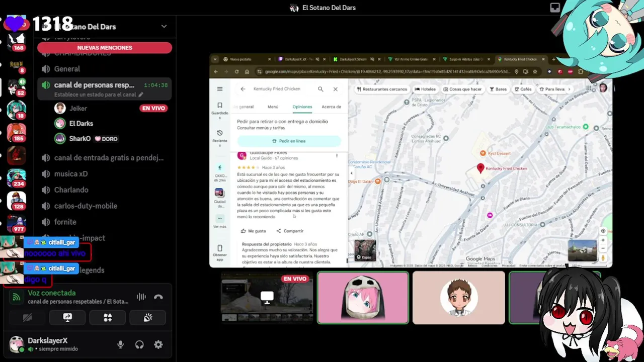Join fornite voice channel

coord(105,222)
